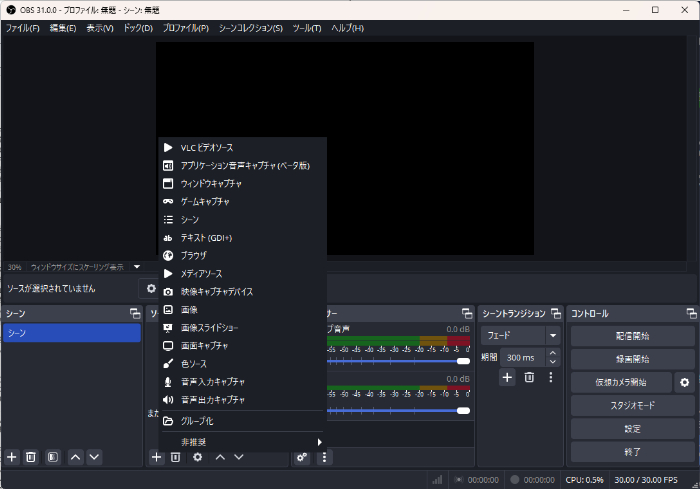Click the transition duration input field
This screenshot has height=489, width=700.
(x=522, y=357)
